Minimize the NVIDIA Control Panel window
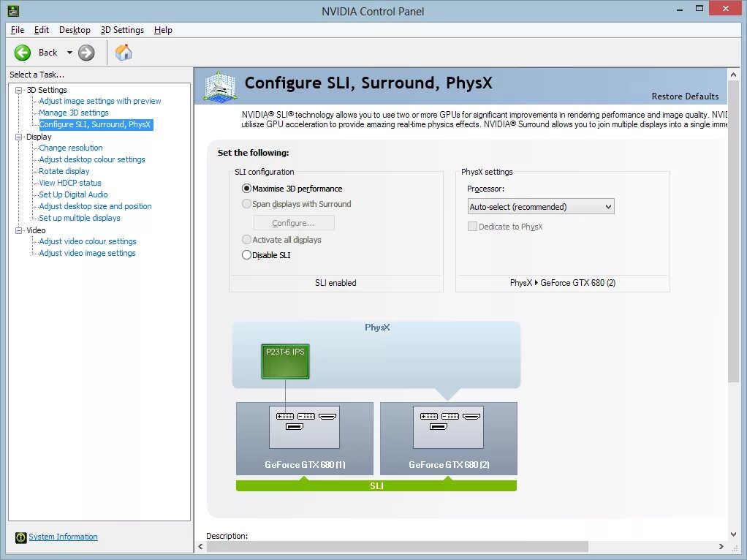The image size is (747, 560). [680, 9]
